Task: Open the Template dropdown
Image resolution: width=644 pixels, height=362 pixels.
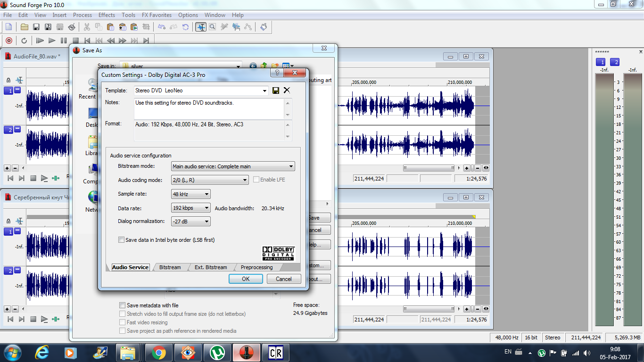Action: pyautogui.click(x=264, y=90)
